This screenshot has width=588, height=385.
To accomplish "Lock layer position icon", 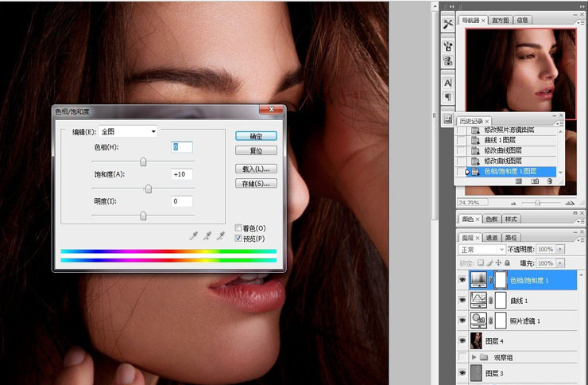I will click(x=498, y=263).
